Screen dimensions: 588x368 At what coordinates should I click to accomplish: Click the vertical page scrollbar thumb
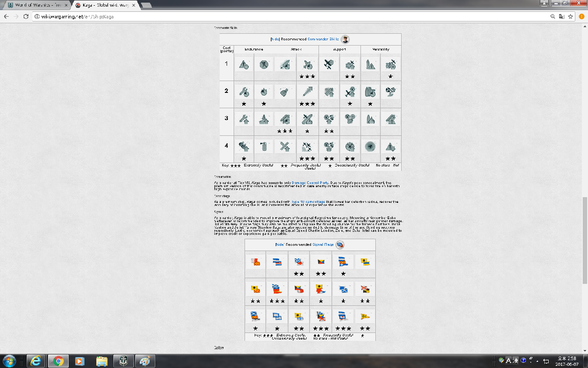[x=585, y=240]
